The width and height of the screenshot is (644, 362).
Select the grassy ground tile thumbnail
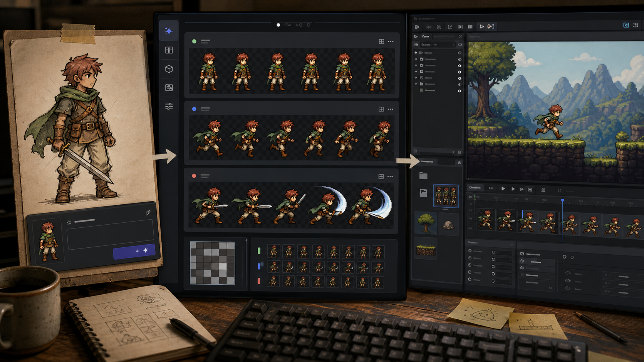pos(426,248)
